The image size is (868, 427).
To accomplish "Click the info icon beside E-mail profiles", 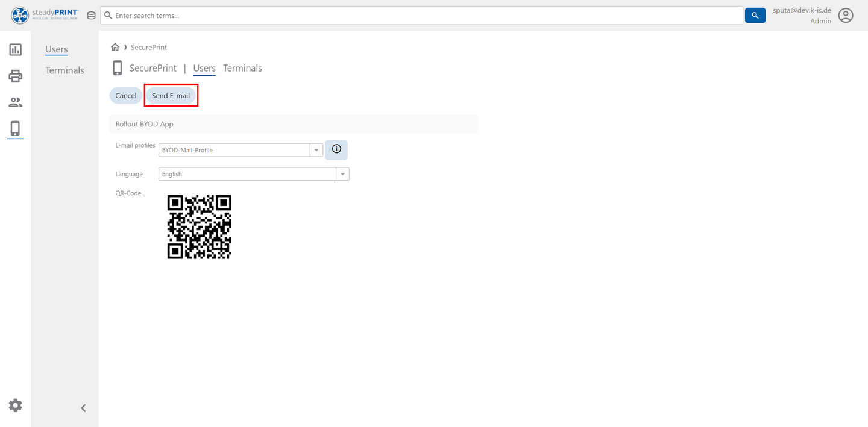I will point(336,149).
